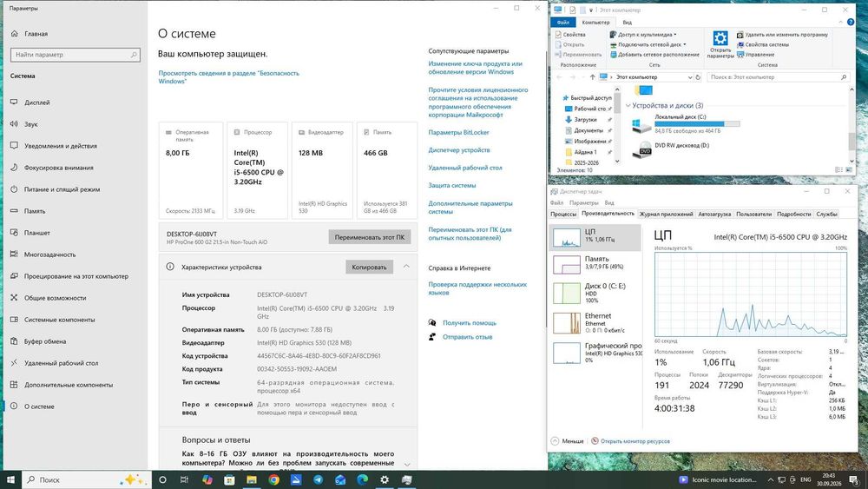The width and height of the screenshot is (868, 489).
Task: Open Quick Access Toolbar customize dropdown
Action: click(x=591, y=10)
